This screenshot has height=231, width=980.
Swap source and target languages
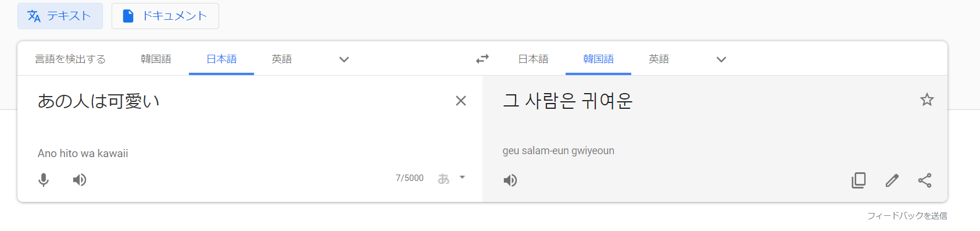(x=482, y=59)
